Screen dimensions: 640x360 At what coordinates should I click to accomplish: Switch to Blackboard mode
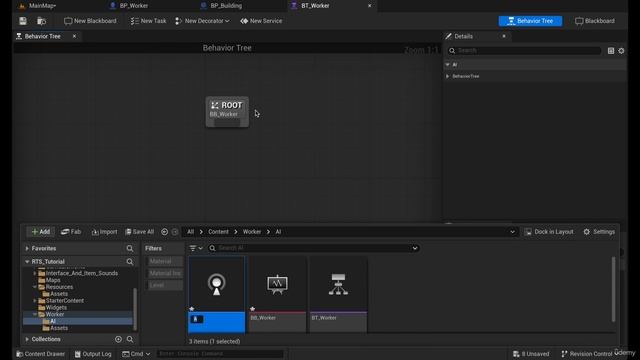[x=595, y=21]
